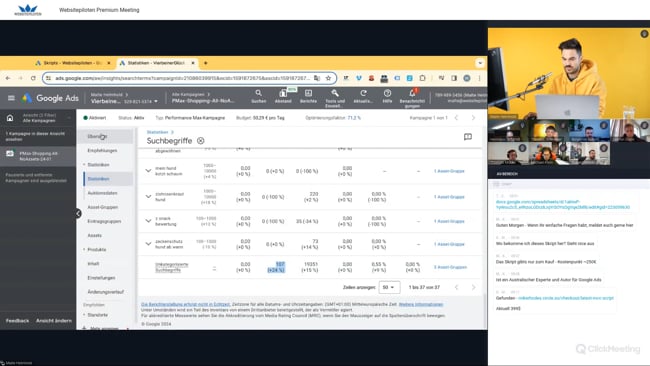The height and width of the screenshot is (366, 650).
Task: Close Suchbegriffe with circled X icon
Action: (201, 141)
